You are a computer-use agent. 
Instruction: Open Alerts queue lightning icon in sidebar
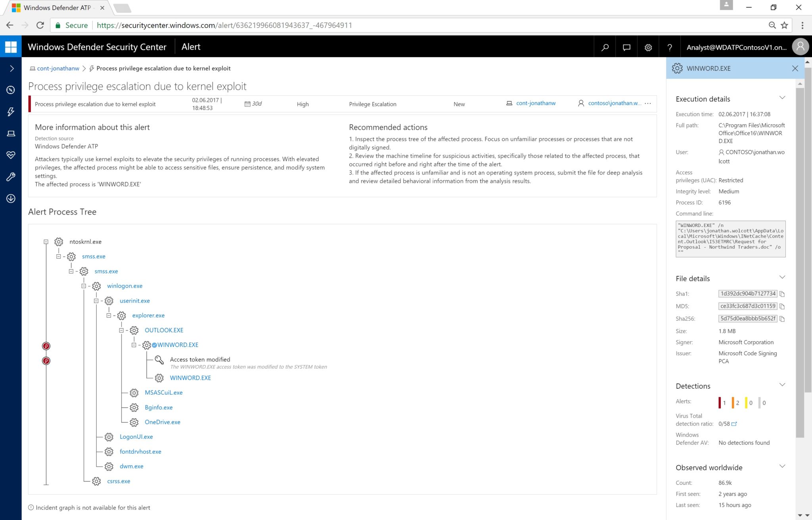coord(11,111)
